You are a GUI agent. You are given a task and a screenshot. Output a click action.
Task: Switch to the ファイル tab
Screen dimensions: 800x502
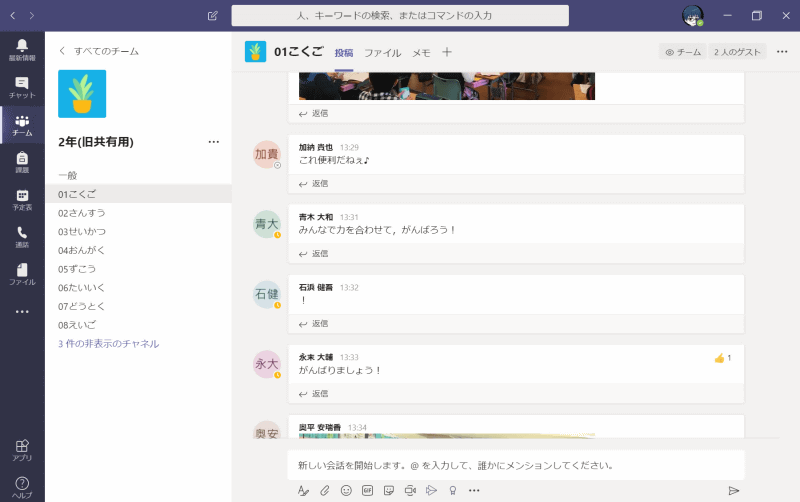pyautogui.click(x=383, y=53)
